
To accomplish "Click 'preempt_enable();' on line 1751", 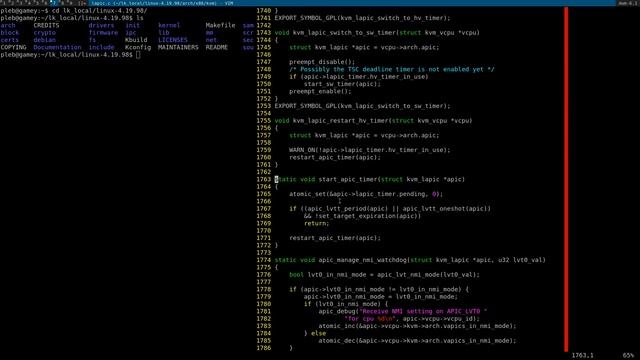I will (x=320, y=91).
